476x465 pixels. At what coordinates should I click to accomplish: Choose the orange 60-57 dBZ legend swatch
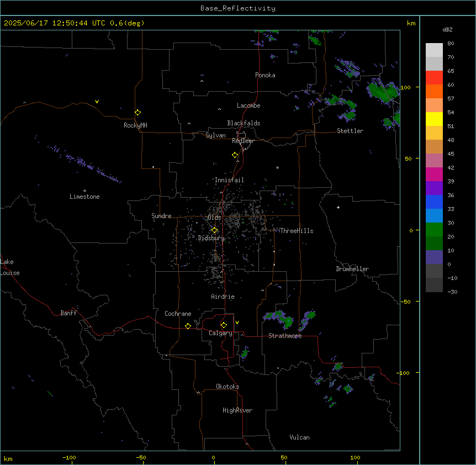coord(434,91)
